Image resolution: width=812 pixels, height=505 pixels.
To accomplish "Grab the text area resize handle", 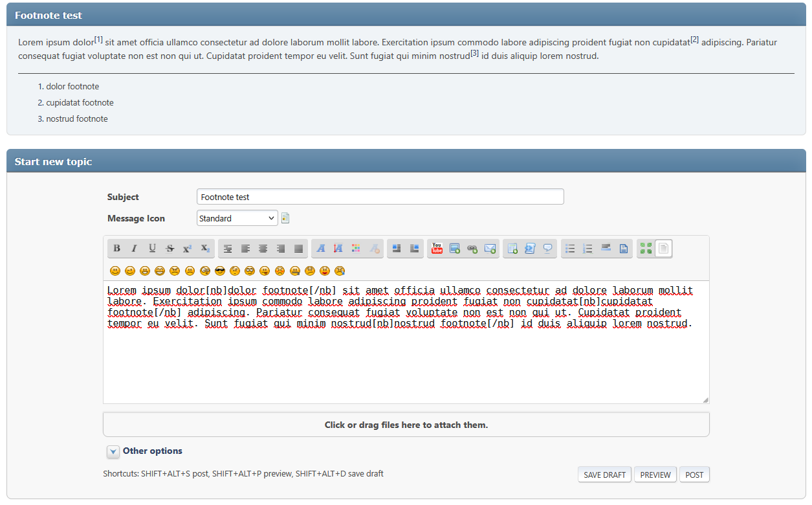I will point(705,400).
